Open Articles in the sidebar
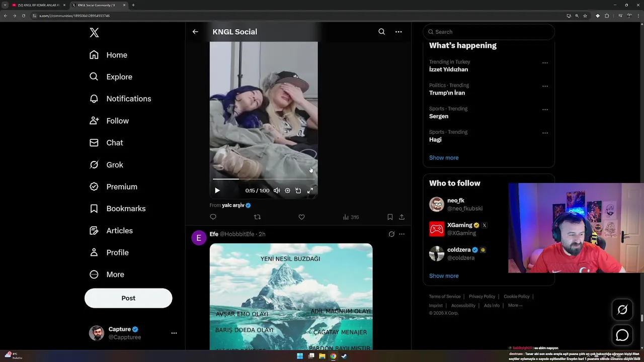Screen dimensions: 644x362 pyautogui.click(x=111, y=231)
